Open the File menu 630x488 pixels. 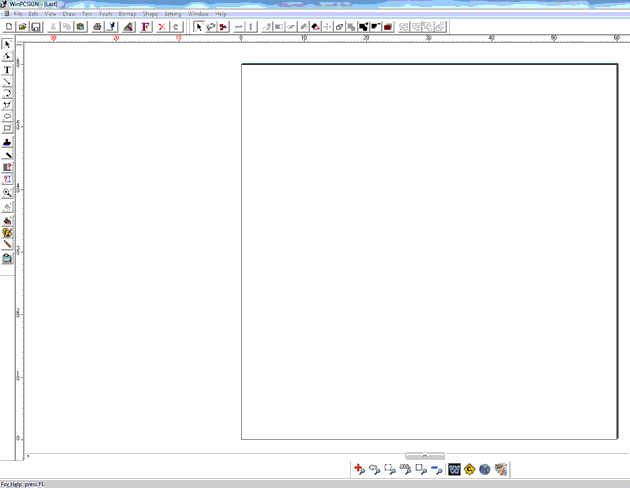coord(18,14)
